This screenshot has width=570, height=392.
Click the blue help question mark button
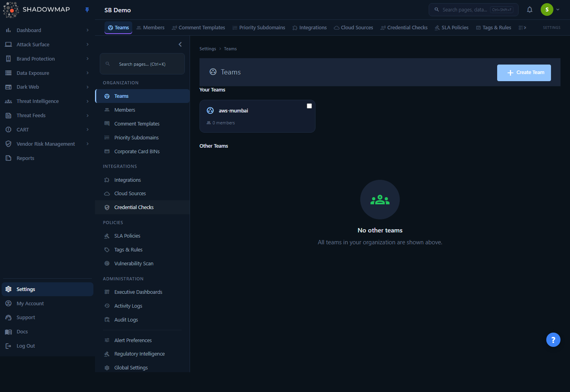click(553, 340)
